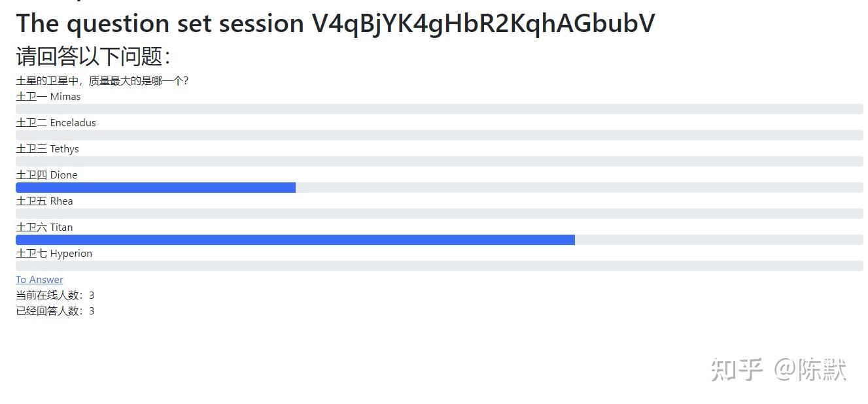The image size is (868, 404).
Task: Select the 土卫四 Dione option label
Action: 46,175
